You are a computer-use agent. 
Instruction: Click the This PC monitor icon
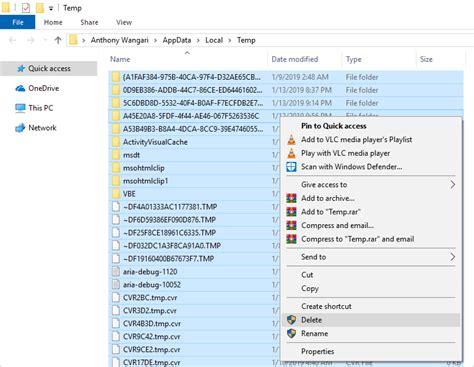(20, 108)
